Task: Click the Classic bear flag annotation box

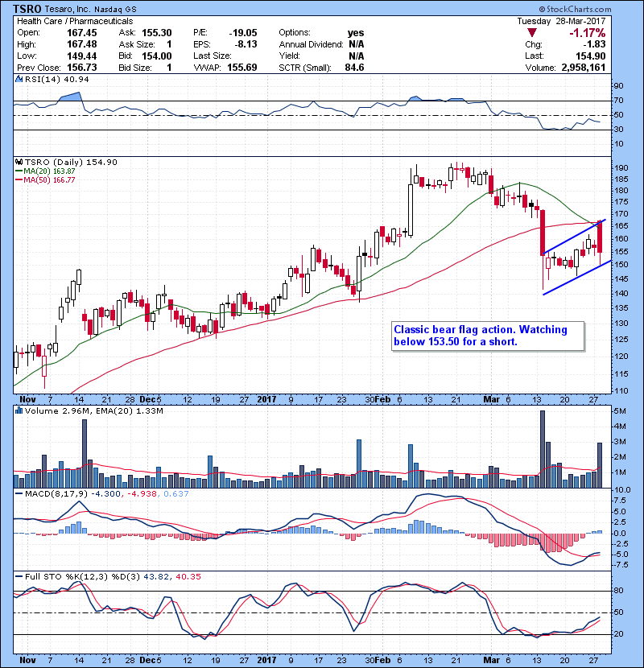Action: pyautogui.click(x=488, y=336)
